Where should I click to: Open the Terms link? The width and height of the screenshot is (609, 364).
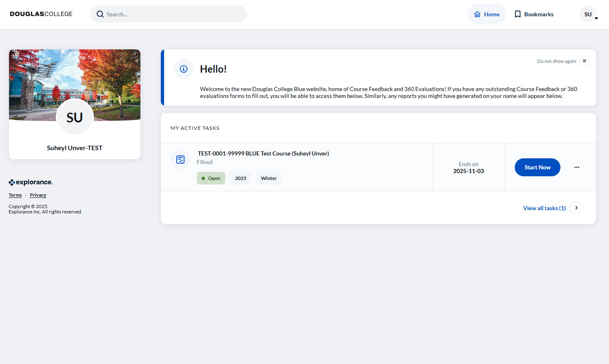(15, 195)
